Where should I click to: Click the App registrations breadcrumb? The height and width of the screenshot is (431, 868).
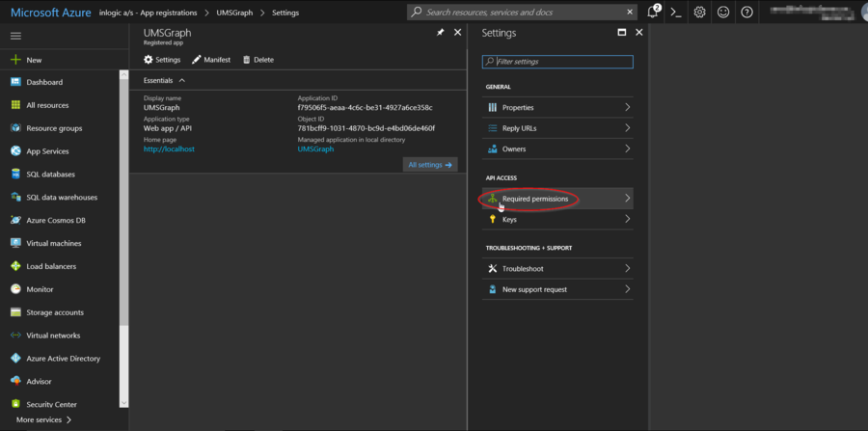pyautogui.click(x=169, y=13)
